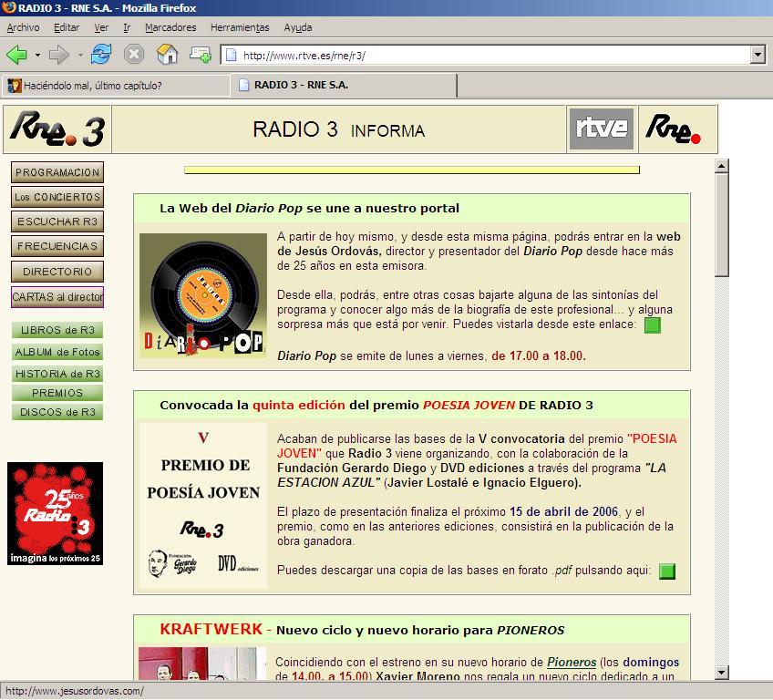Click the PROGRAMACION sidebar button
Image resolution: width=773 pixels, height=700 pixels.
[x=57, y=172]
